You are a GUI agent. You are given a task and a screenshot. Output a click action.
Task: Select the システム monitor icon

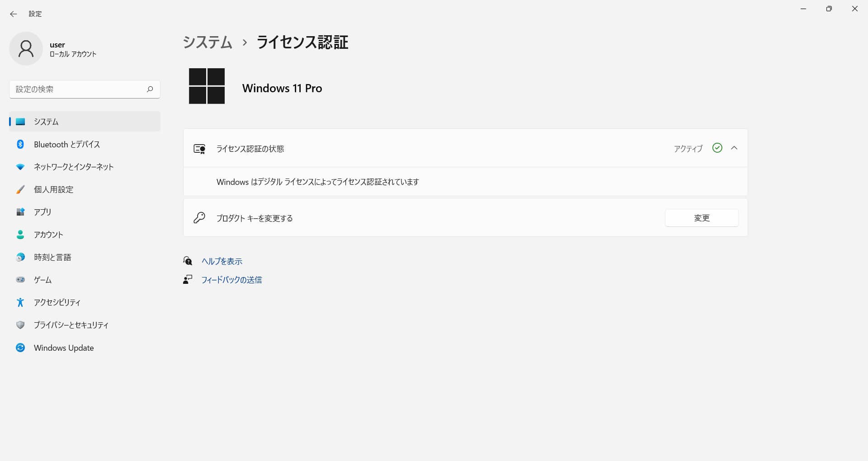click(20, 122)
